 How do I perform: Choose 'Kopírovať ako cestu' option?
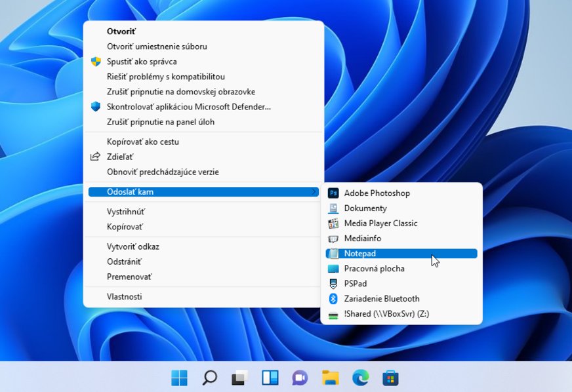143,142
